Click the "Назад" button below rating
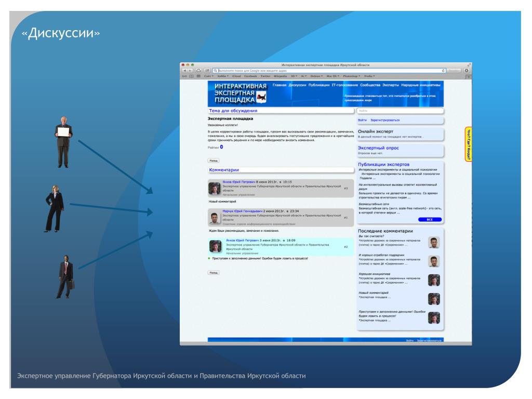The height and width of the screenshot is (399, 532). (x=214, y=161)
